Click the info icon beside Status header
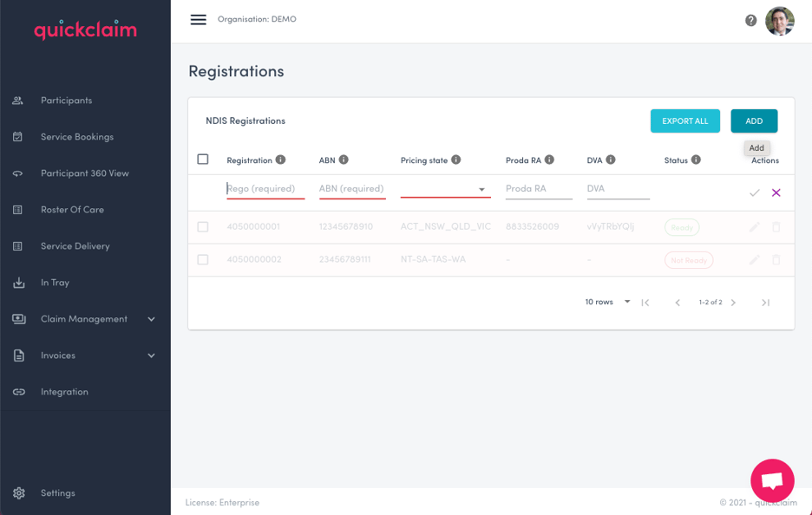This screenshot has width=812, height=515. click(x=696, y=160)
